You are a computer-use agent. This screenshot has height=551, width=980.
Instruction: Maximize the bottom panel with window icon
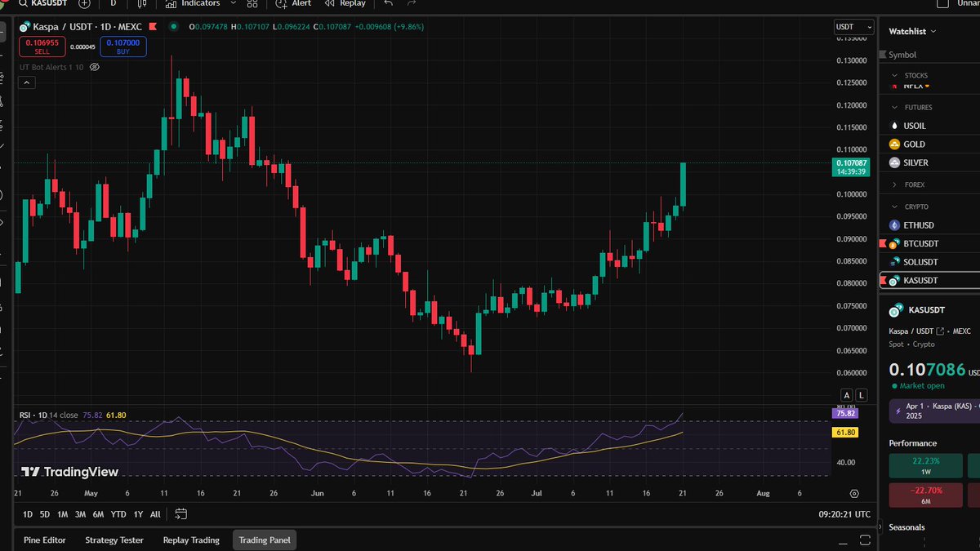(x=865, y=540)
